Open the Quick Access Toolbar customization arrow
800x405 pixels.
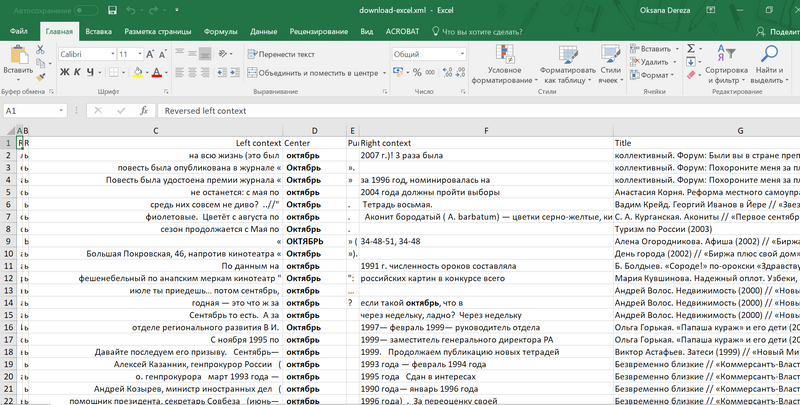point(177,10)
